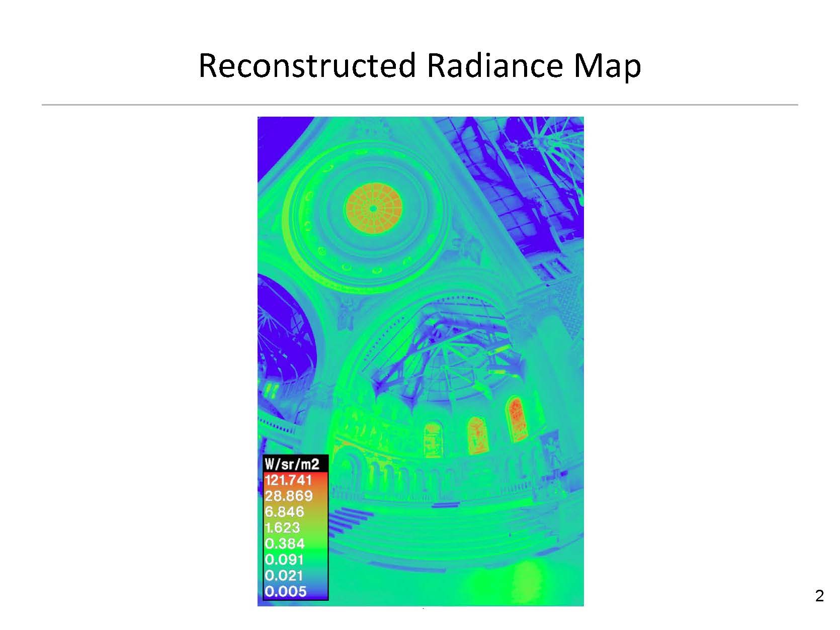This screenshot has width=840, height=630.
Task: Click the 6.846 legend value
Action: coord(285,512)
